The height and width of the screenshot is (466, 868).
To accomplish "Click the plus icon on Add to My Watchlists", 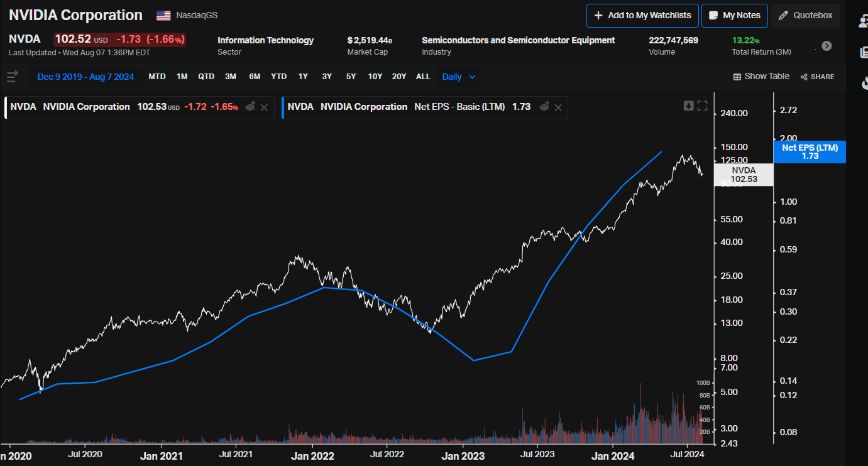I will click(x=598, y=15).
